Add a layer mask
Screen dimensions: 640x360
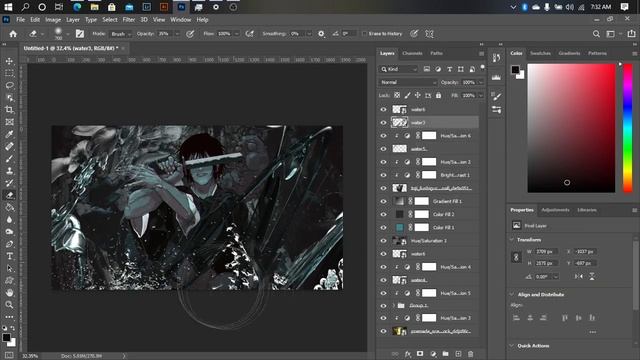(420, 354)
